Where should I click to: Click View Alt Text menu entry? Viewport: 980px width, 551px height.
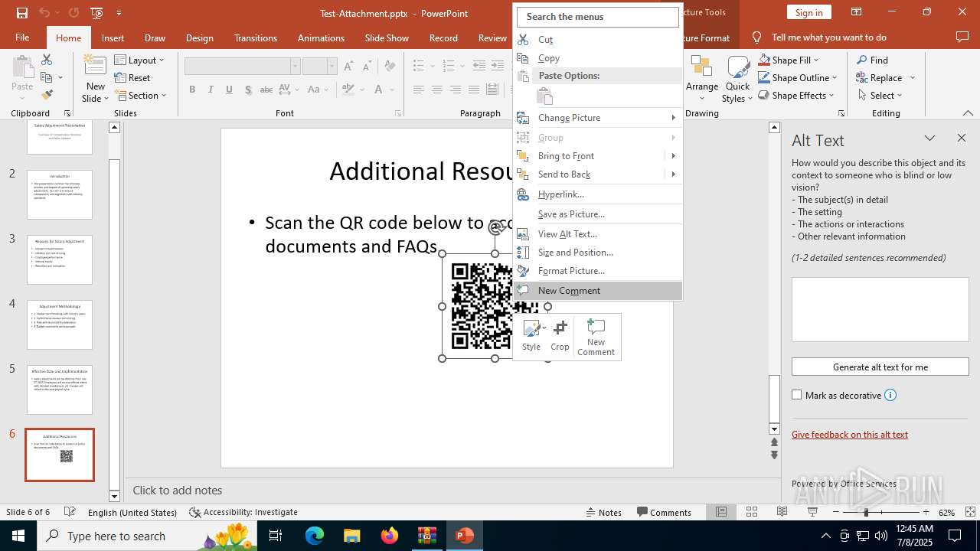point(598,234)
